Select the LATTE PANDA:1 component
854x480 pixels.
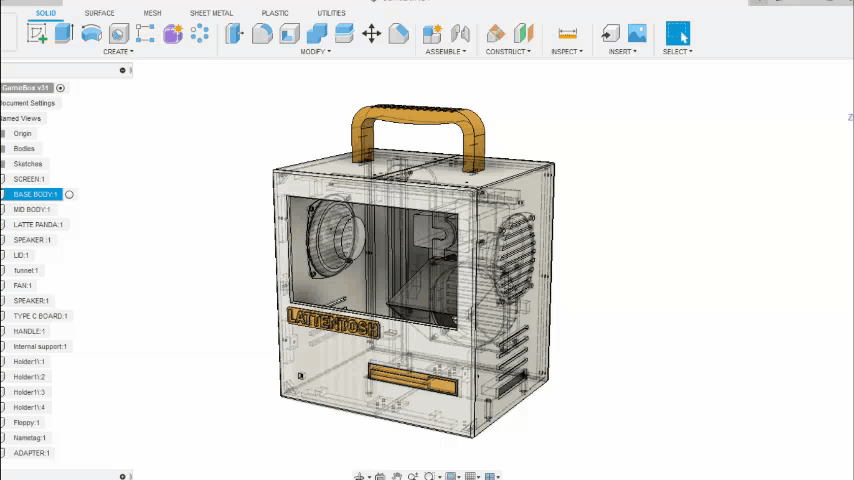(38, 225)
